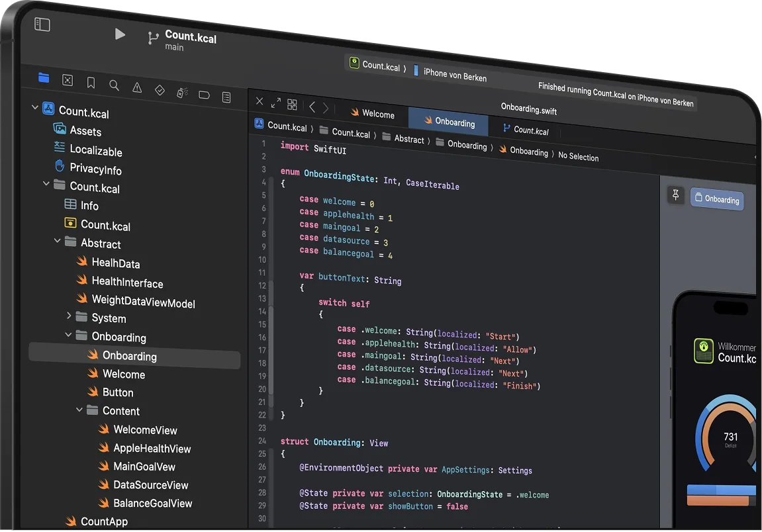The height and width of the screenshot is (532, 762).
Task: Expand the System folder
Action: coord(69,316)
